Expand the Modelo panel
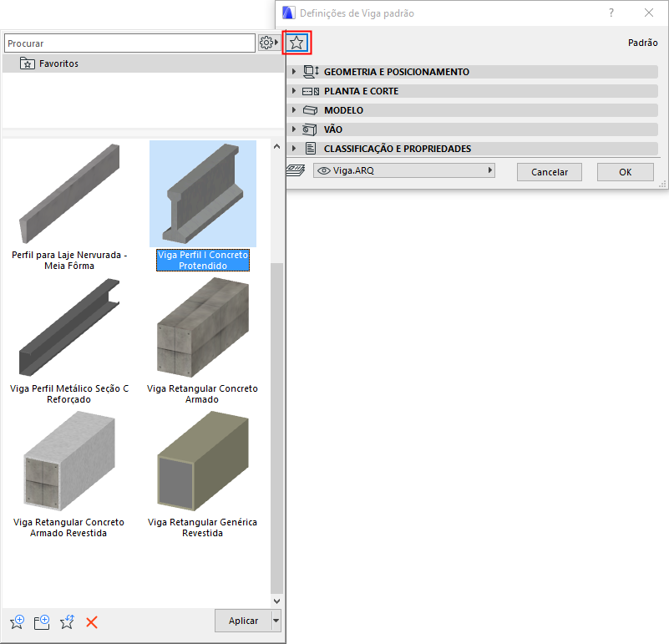This screenshot has height=644, width=669. tap(293, 109)
